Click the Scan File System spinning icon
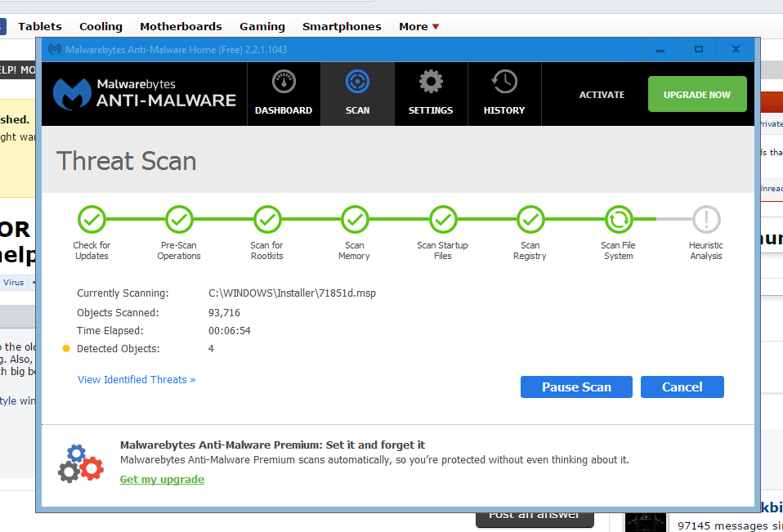The image size is (783, 532). (618, 220)
